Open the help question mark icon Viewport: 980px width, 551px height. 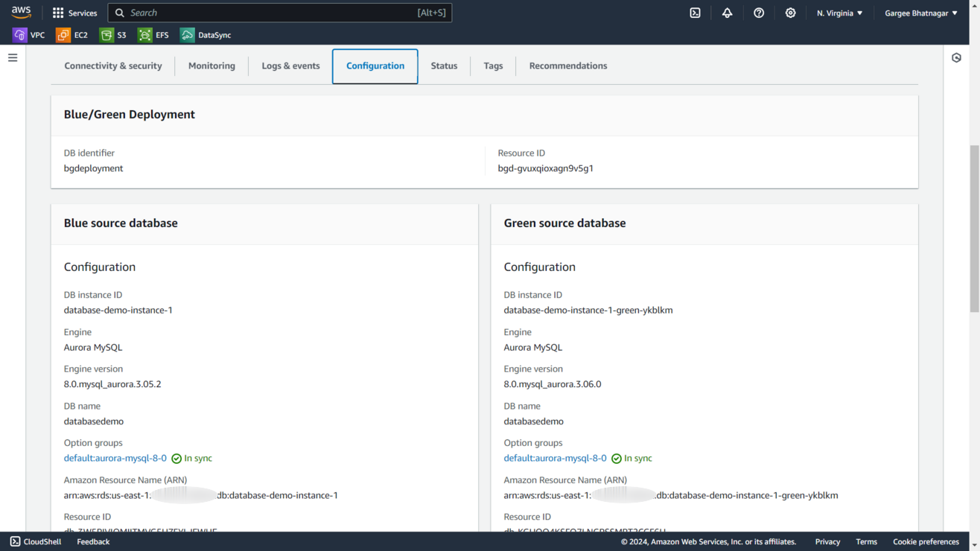click(x=758, y=13)
